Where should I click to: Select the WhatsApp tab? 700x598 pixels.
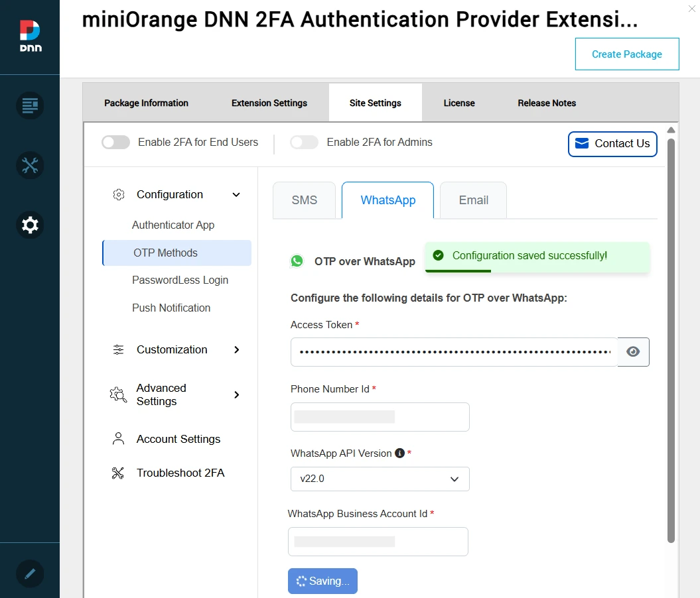(388, 200)
